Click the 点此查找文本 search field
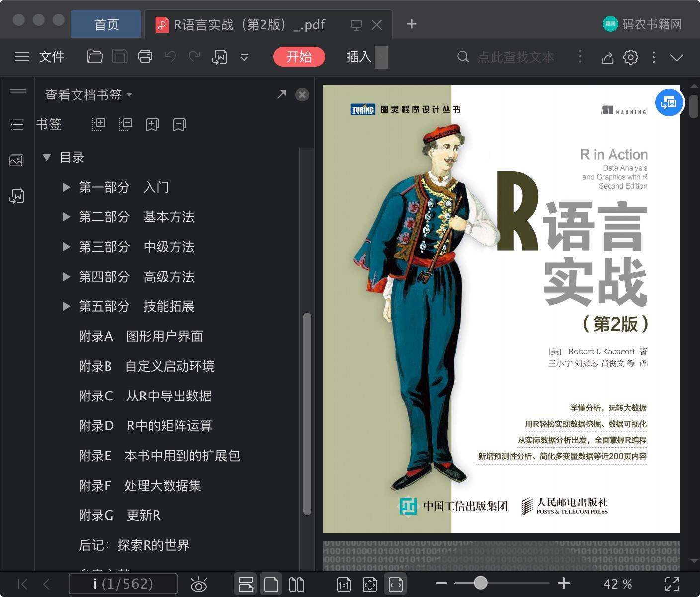This screenshot has width=700, height=597. (x=516, y=57)
